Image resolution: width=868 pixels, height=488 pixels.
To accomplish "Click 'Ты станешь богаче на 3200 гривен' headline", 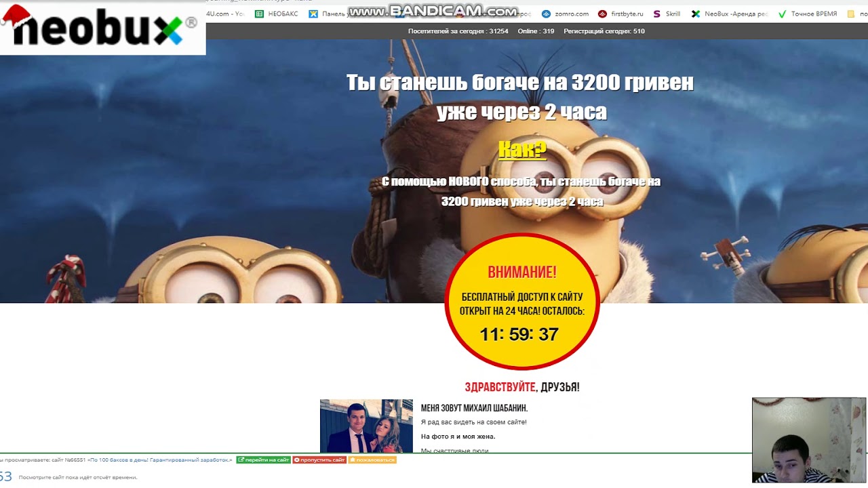I will 520,83.
